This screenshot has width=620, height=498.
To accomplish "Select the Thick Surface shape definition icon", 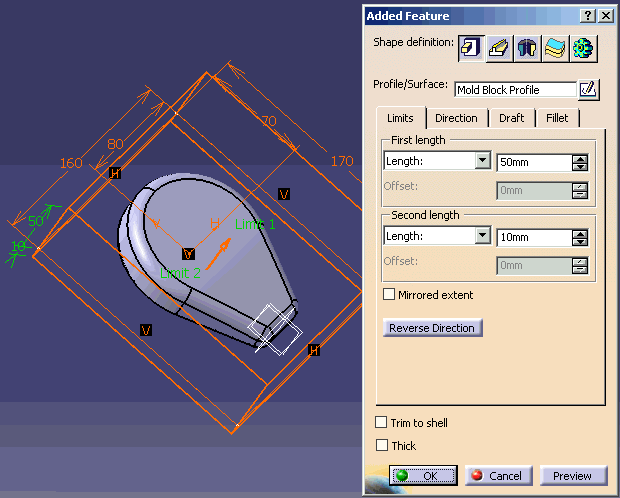I will click(555, 46).
